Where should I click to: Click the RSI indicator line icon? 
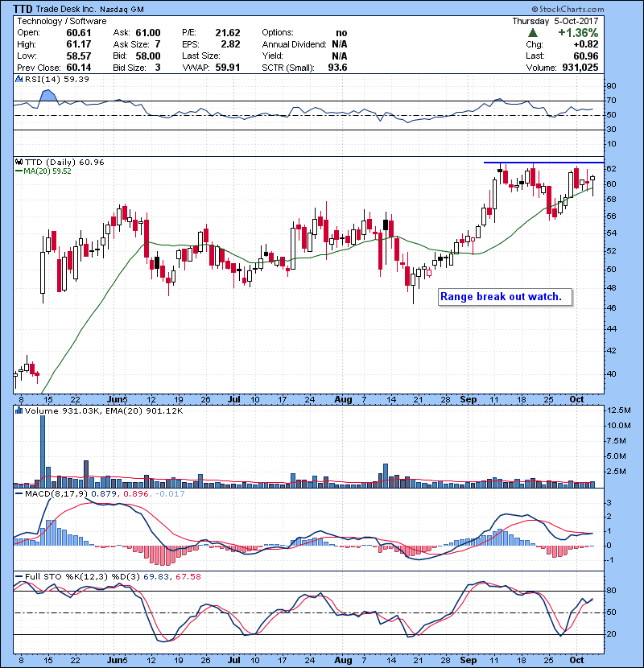[x=19, y=79]
